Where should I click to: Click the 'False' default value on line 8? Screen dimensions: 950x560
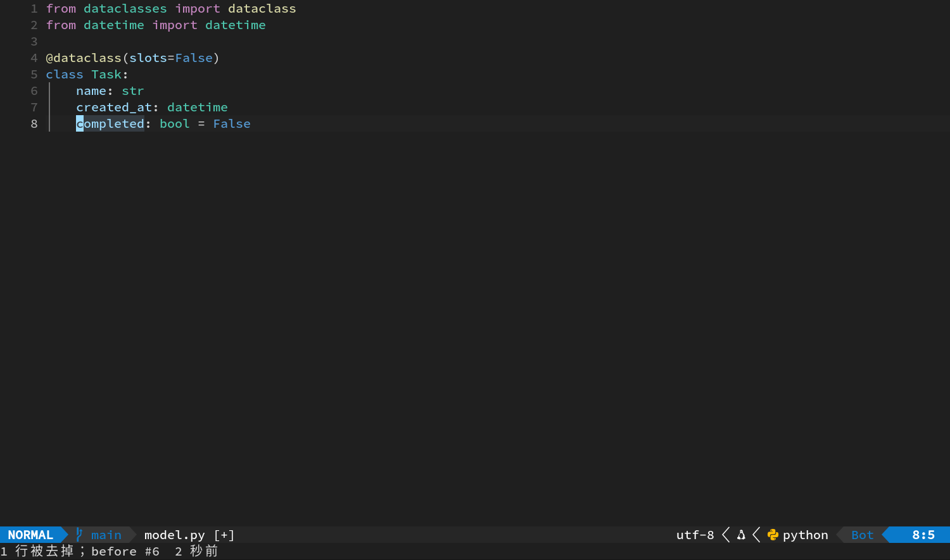coord(232,124)
